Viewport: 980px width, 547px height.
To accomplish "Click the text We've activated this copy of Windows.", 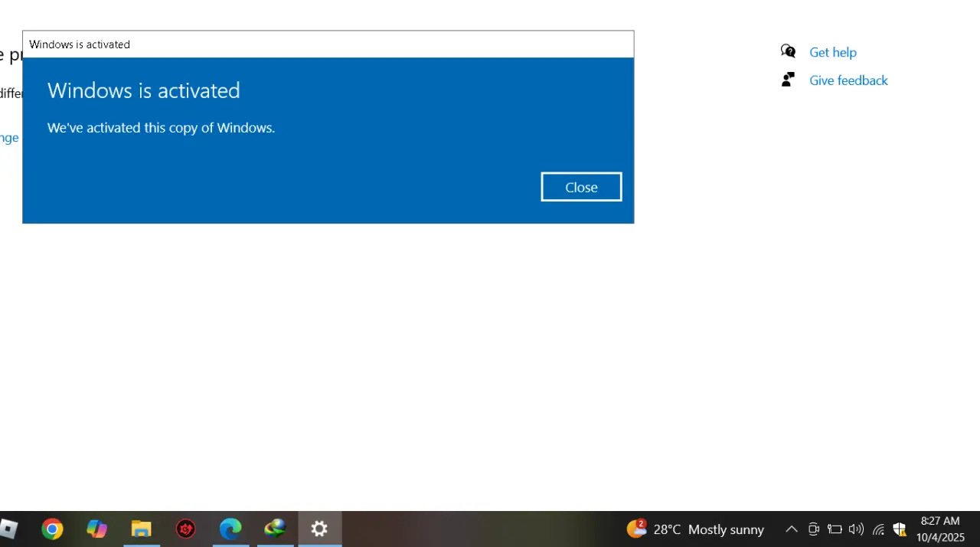I will (x=161, y=128).
